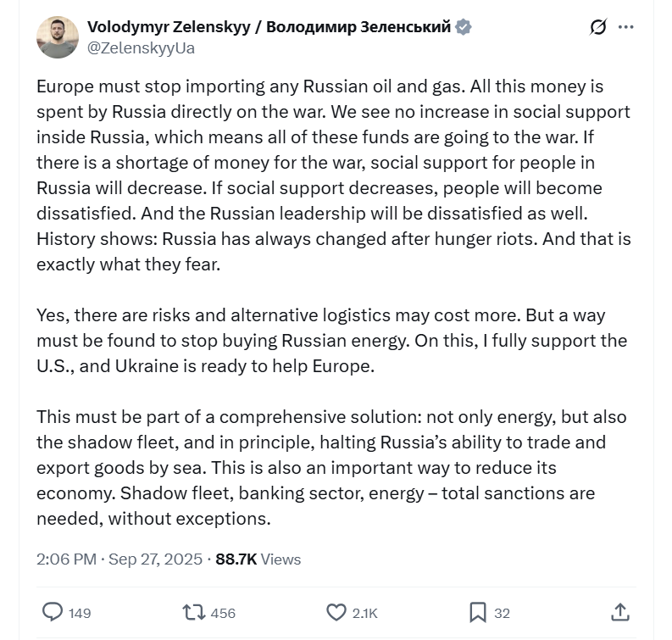Image resolution: width=672 pixels, height=640 pixels.
Task: Open Grok actions icon on the post
Action: [x=598, y=27]
